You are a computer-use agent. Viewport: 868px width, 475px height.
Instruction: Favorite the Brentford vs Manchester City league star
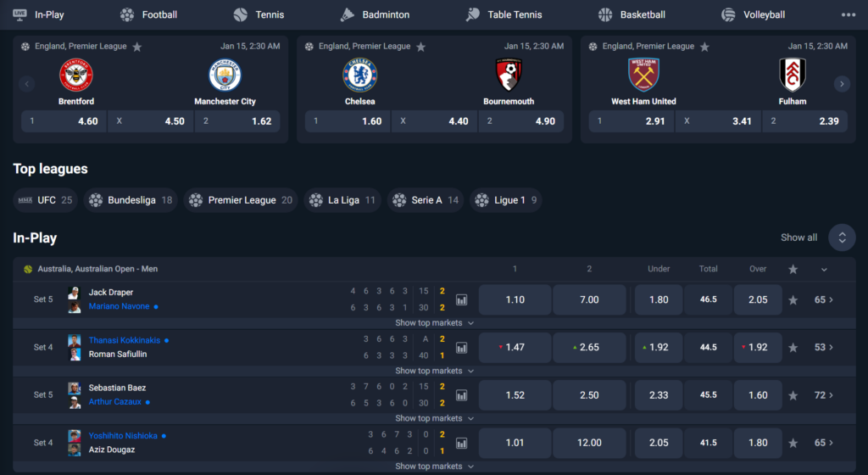click(137, 47)
